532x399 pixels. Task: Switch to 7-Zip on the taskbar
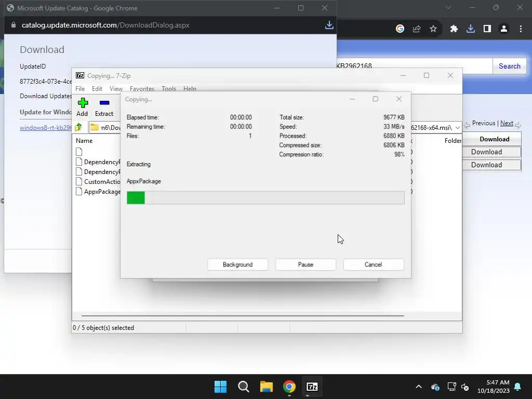pos(312,387)
